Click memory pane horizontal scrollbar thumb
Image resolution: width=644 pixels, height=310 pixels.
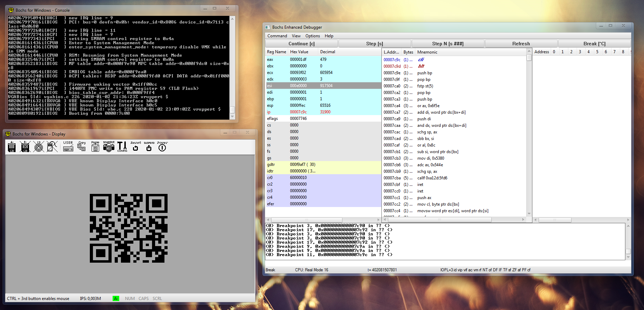555,220
